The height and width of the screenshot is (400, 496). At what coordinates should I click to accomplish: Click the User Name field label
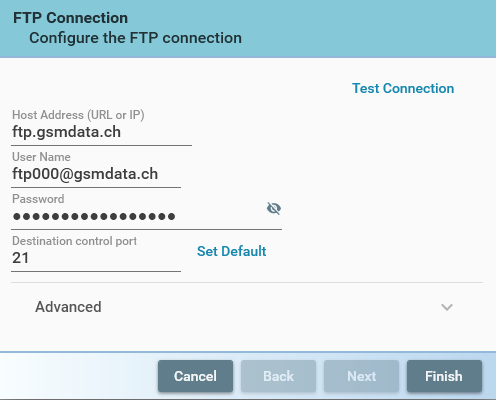[x=41, y=157]
